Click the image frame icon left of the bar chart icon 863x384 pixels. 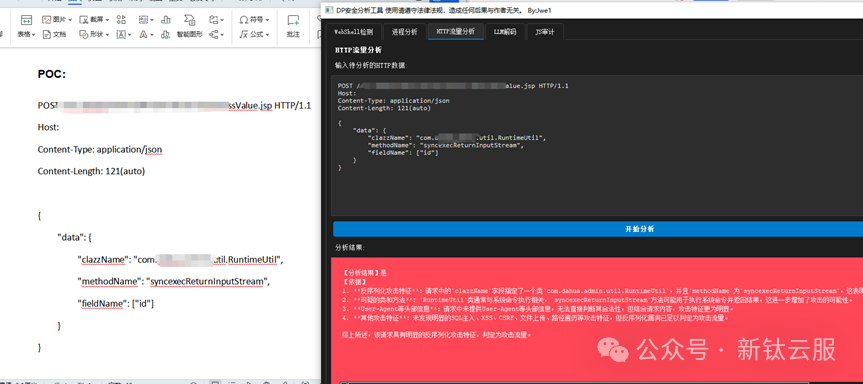coord(143,20)
